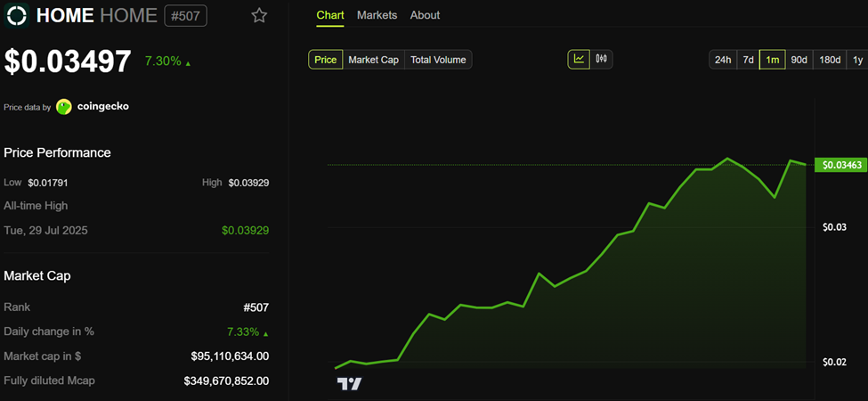
Task: Click the green all-time high $0.03929 value
Action: pyautogui.click(x=245, y=231)
